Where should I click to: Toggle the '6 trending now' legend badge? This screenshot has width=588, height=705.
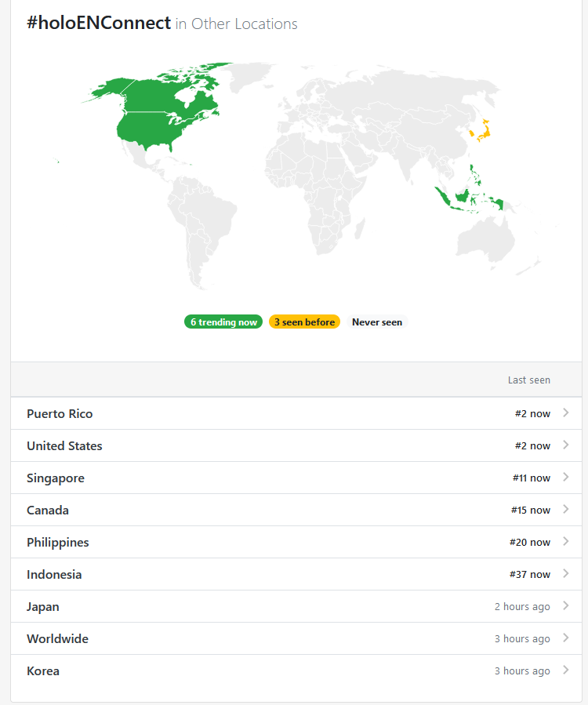click(x=223, y=322)
